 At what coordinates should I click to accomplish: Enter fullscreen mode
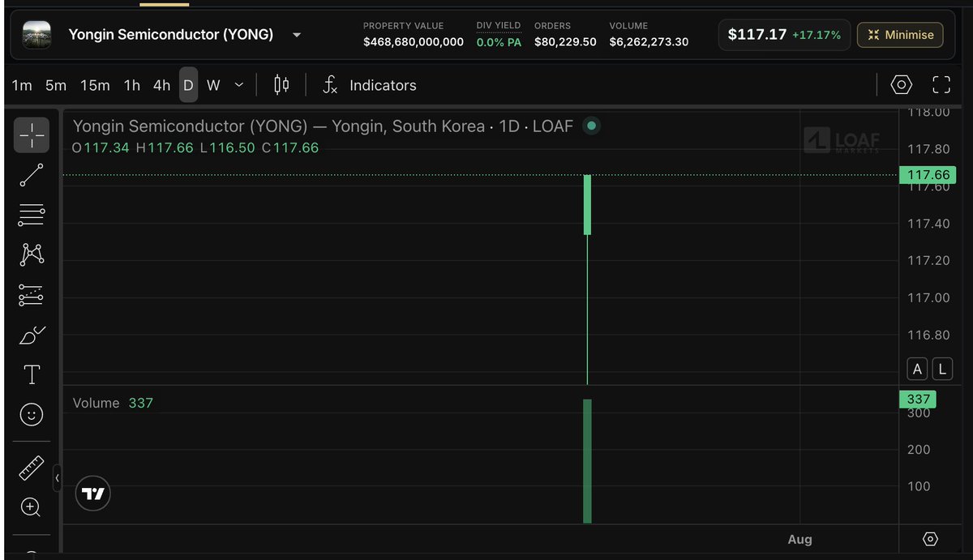point(941,85)
